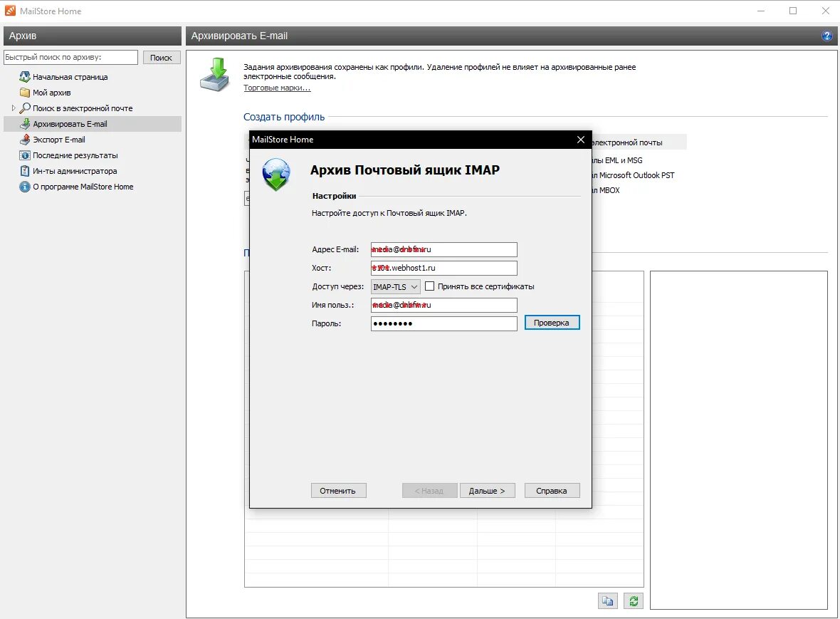This screenshot has width=840, height=619.
Task: Click the quick archive search field
Action: pos(70,58)
